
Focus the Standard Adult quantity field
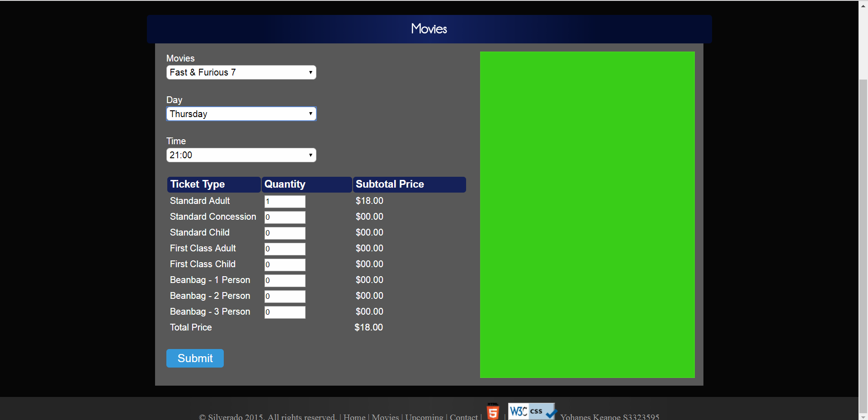285,202
